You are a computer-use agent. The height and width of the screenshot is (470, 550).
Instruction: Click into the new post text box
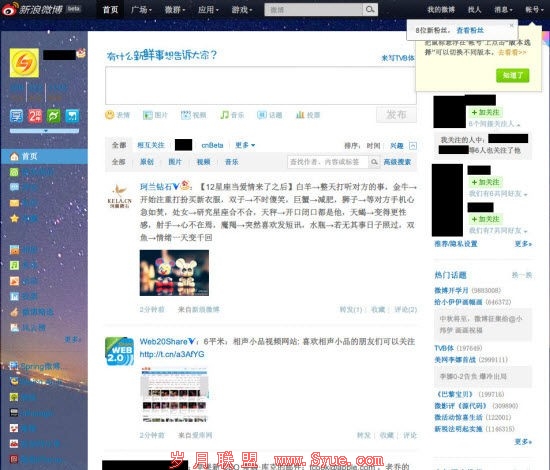(261, 85)
